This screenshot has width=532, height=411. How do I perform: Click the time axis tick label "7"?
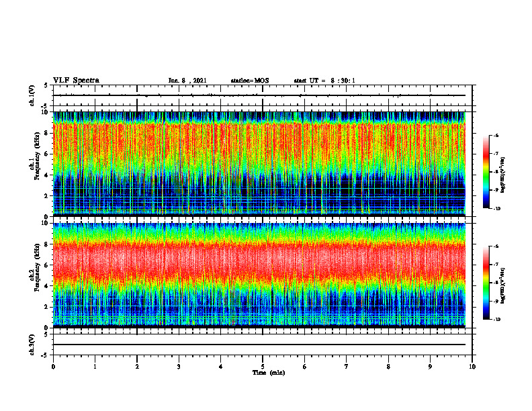click(x=347, y=367)
